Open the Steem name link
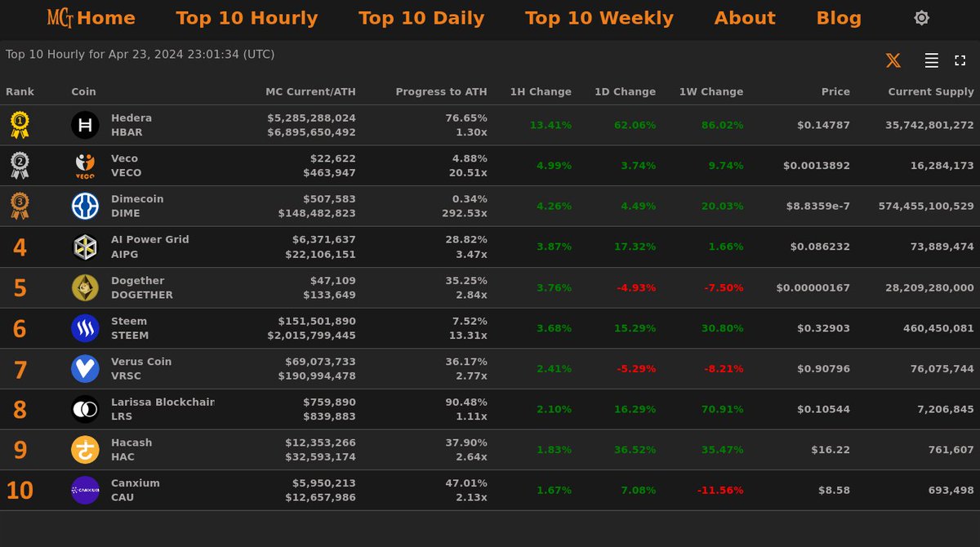The image size is (980, 547). pyautogui.click(x=129, y=321)
